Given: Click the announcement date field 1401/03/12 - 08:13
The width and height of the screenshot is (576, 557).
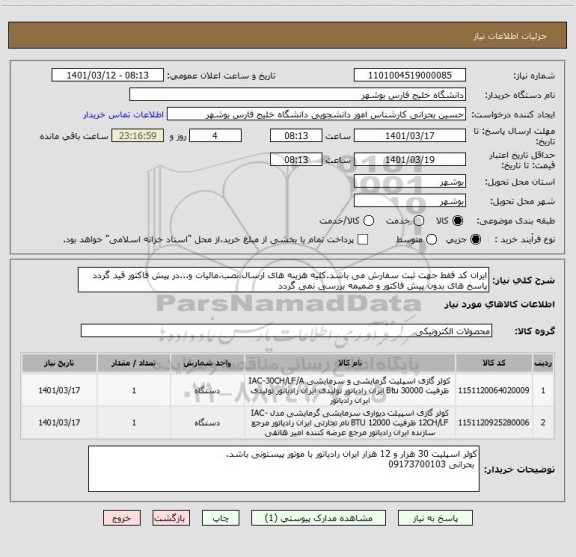Looking at the screenshot, I should click(108, 75).
